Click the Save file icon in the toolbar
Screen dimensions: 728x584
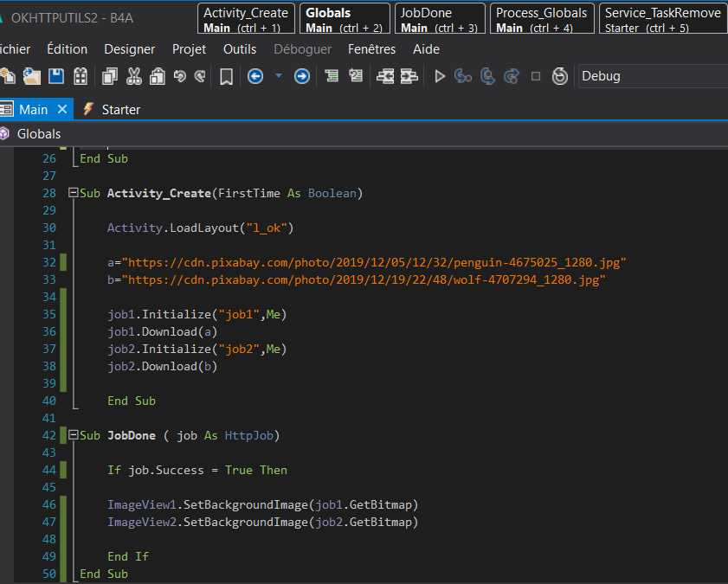(56, 76)
